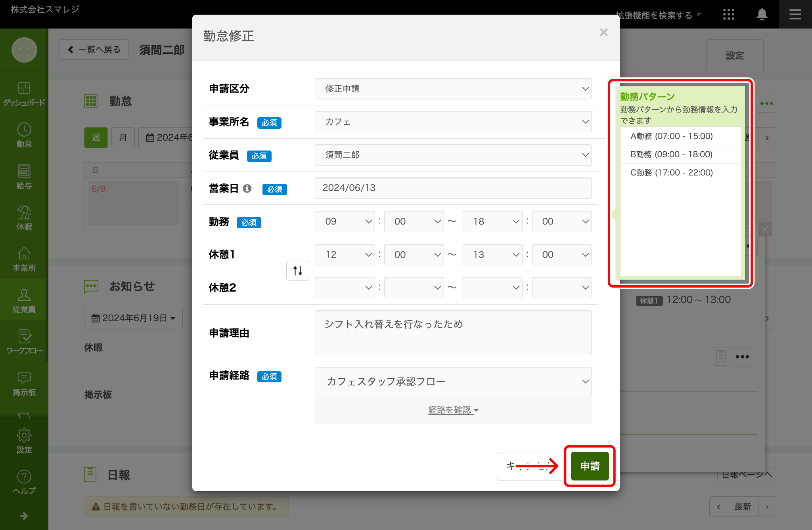Open the notification bell icon
The image size is (812, 530).
point(762,14)
